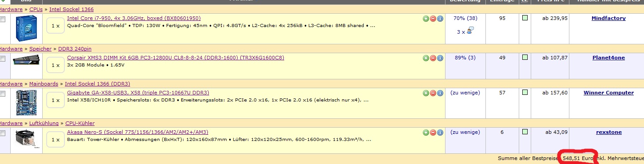Click green plus icon for Intel Core i7-950
The height and width of the screenshot is (164, 644).
coord(426,19)
